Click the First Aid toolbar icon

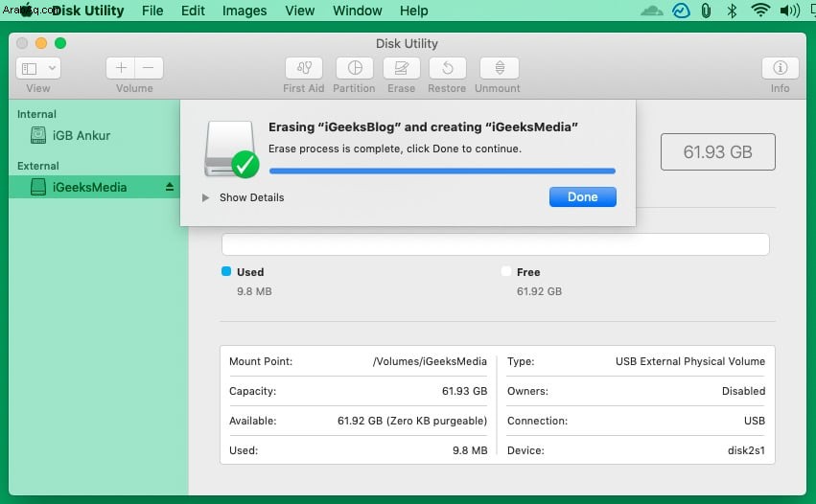[303, 68]
